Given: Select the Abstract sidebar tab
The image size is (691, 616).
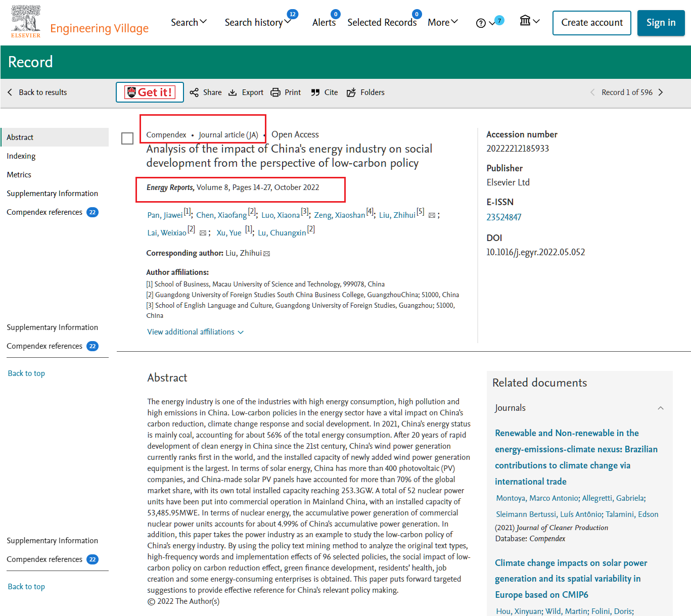Looking at the screenshot, I should click(55, 137).
